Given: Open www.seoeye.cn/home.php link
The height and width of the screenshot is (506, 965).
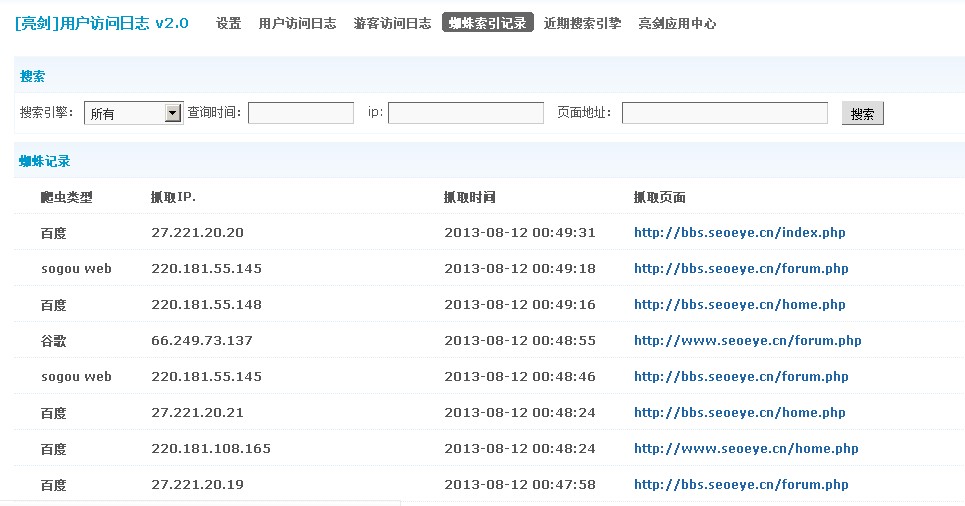Looking at the screenshot, I should (746, 448).
